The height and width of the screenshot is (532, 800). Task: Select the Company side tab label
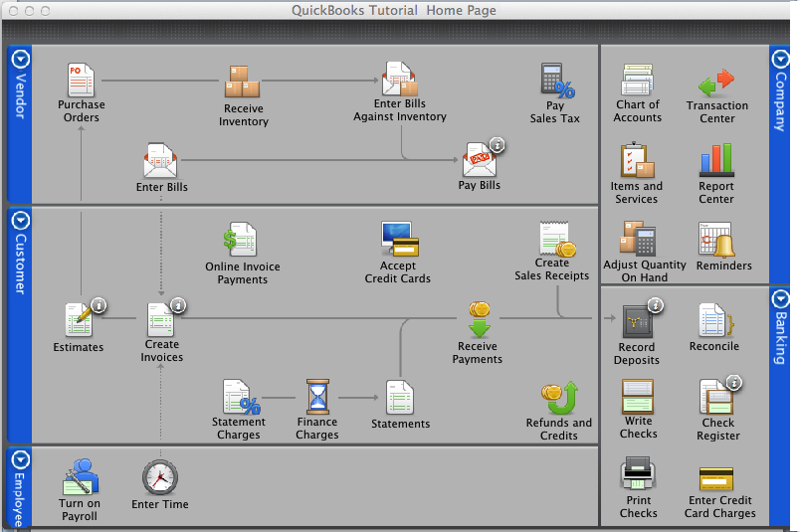tap(781, 102)
